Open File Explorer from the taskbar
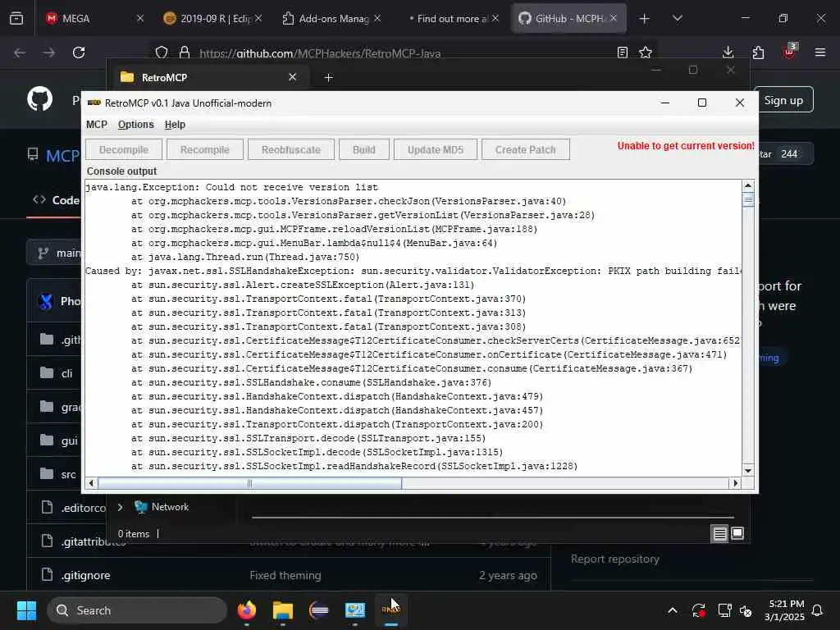Screen dimensions: 840x630 coord(283,610)
